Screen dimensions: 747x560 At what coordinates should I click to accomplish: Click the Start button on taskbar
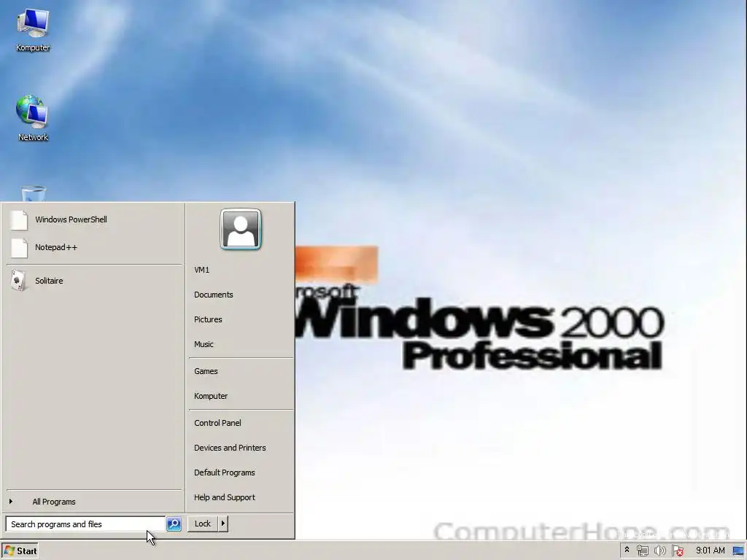coord(20,551)
